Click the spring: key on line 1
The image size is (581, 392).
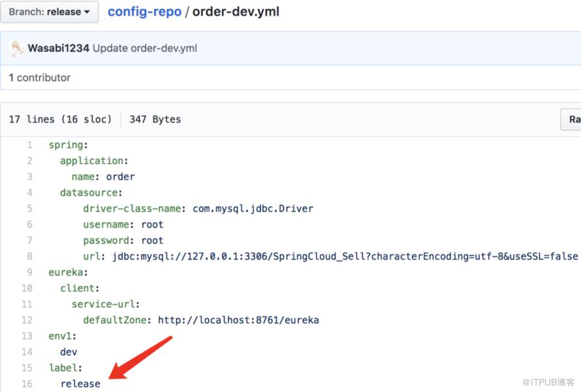pyautogui.click(x=69, y=145)
